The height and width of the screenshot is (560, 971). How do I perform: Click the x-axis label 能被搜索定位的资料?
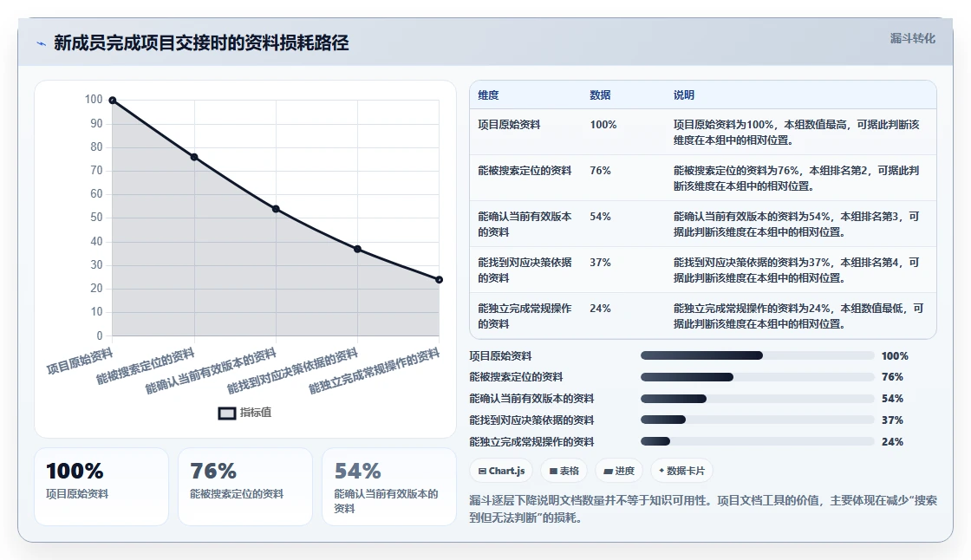(x=146, y=366)
